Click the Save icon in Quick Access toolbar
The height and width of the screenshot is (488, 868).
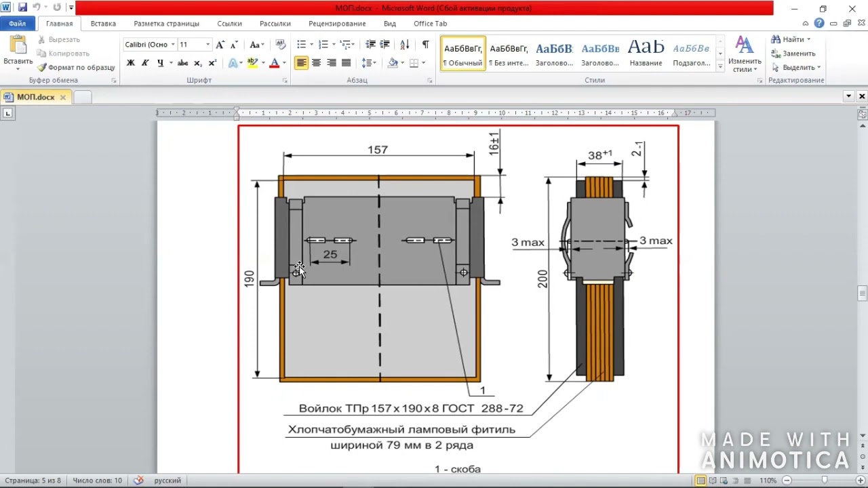point(22,7)
